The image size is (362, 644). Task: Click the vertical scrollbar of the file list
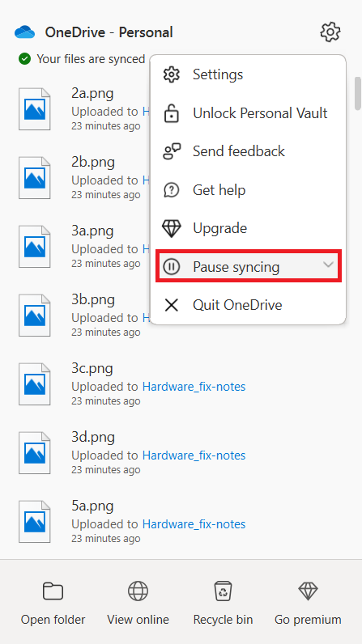click(358, 93)
